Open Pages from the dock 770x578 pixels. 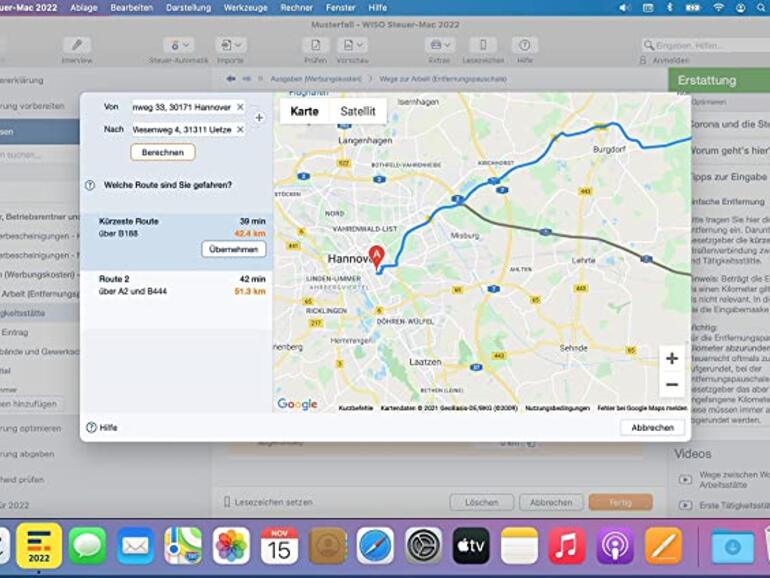[663, 545]
